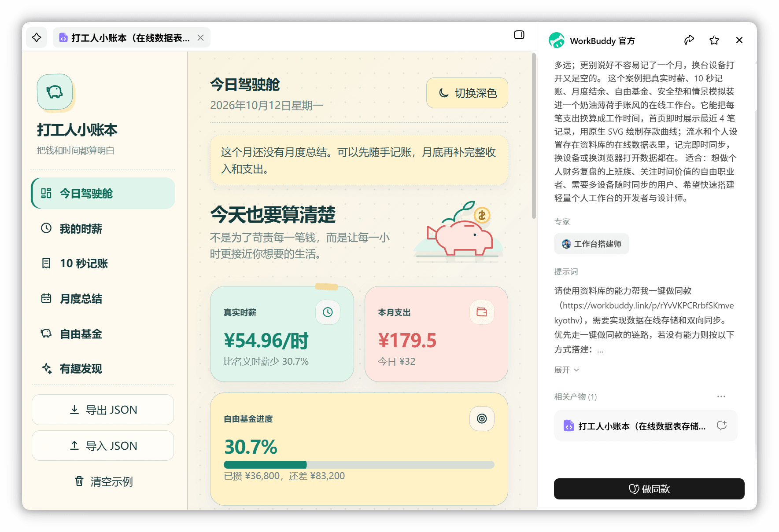
Task: Click the 今天也要算清楚 heading
Action: coord(273,215)
